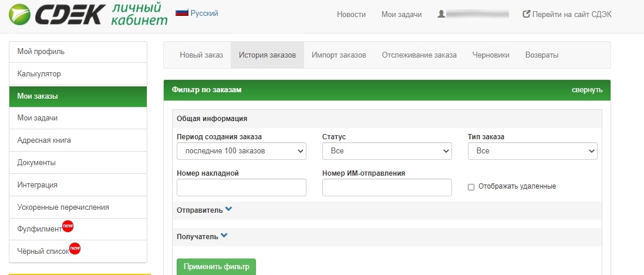Switch to the Новый заказ tab
The image size is (644, 275).
201,55
